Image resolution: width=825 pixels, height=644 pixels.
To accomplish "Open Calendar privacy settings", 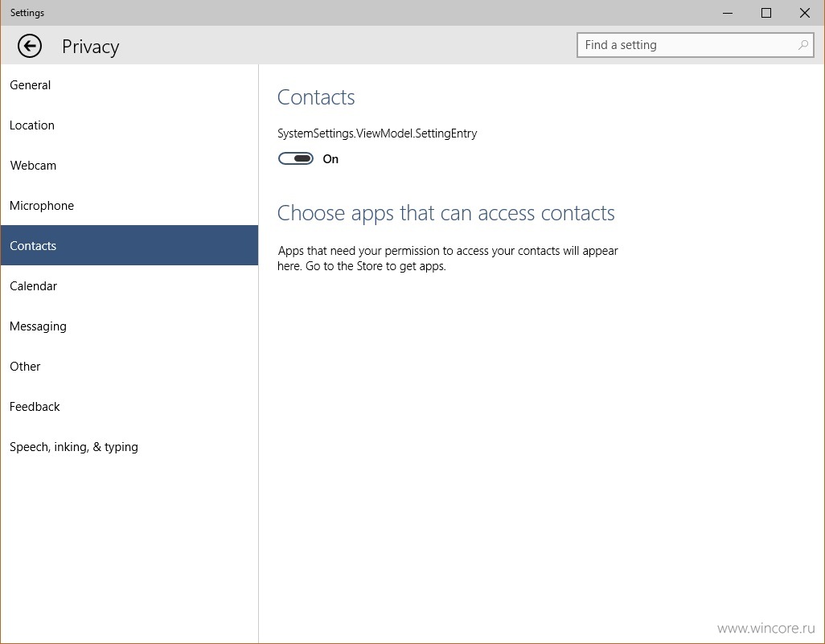I will point(129,285).
